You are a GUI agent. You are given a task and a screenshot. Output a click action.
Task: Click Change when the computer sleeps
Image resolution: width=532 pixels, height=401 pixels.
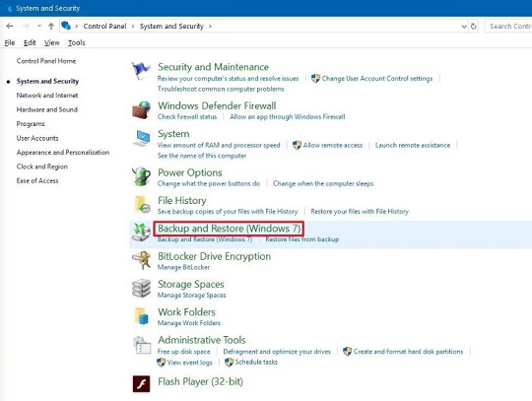point(323,183)
